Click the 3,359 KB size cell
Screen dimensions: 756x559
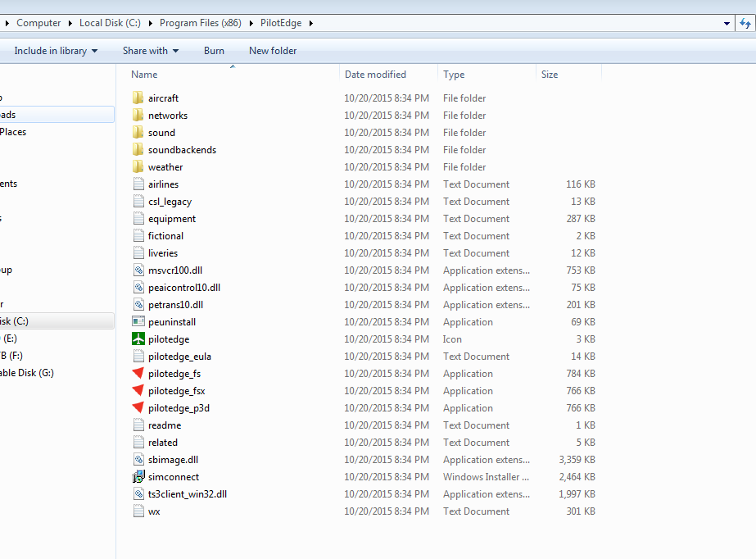coord(577,460)
